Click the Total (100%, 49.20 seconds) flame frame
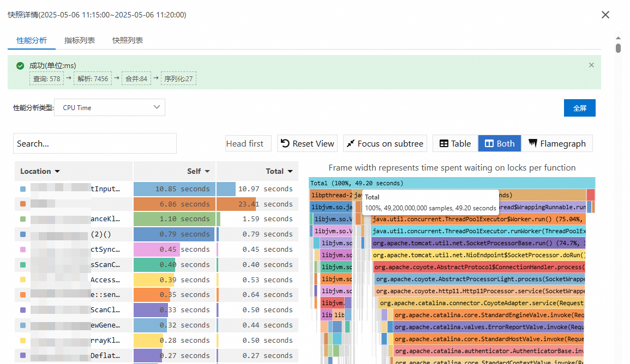The image size is (630, 364). [x=452, y=183]
